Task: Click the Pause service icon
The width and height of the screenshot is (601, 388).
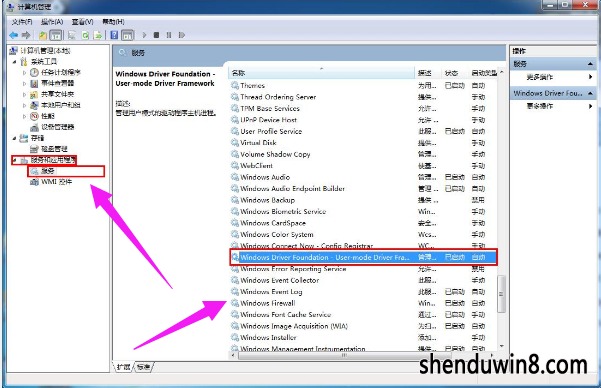Action: tap(169, 35)
